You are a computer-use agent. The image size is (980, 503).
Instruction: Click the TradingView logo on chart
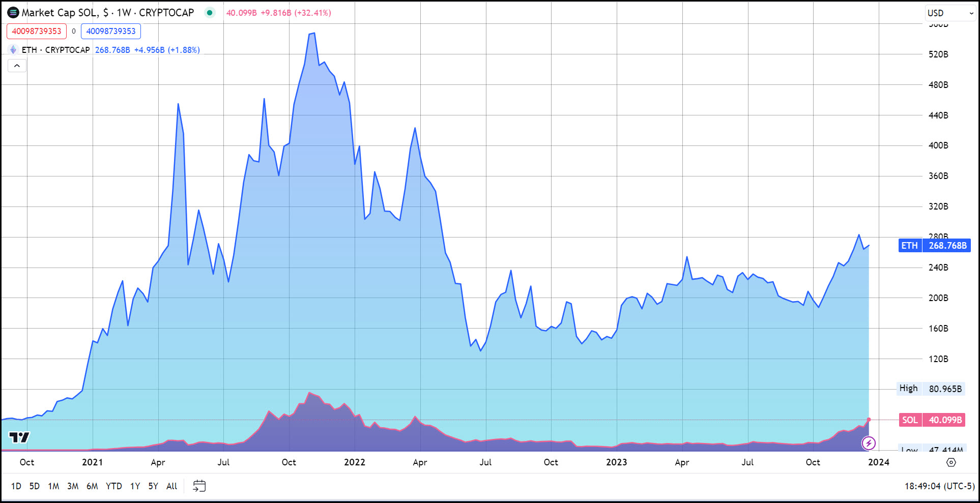click(x=19, y=437)
